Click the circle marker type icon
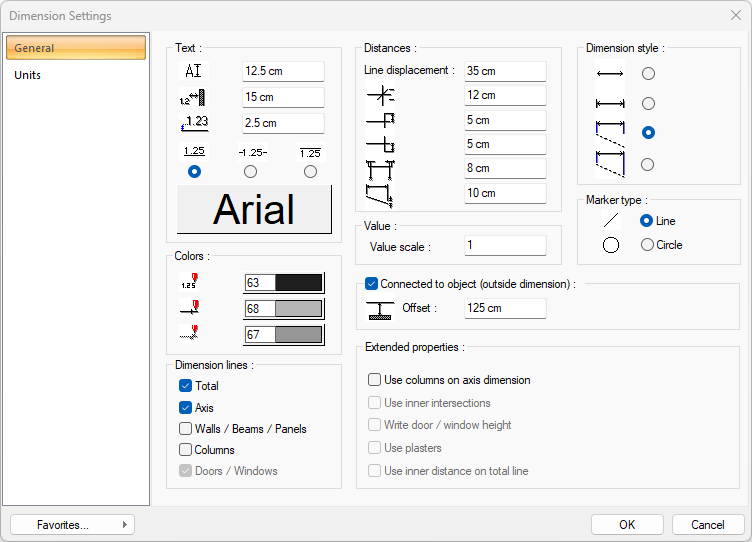 (610, 245)
